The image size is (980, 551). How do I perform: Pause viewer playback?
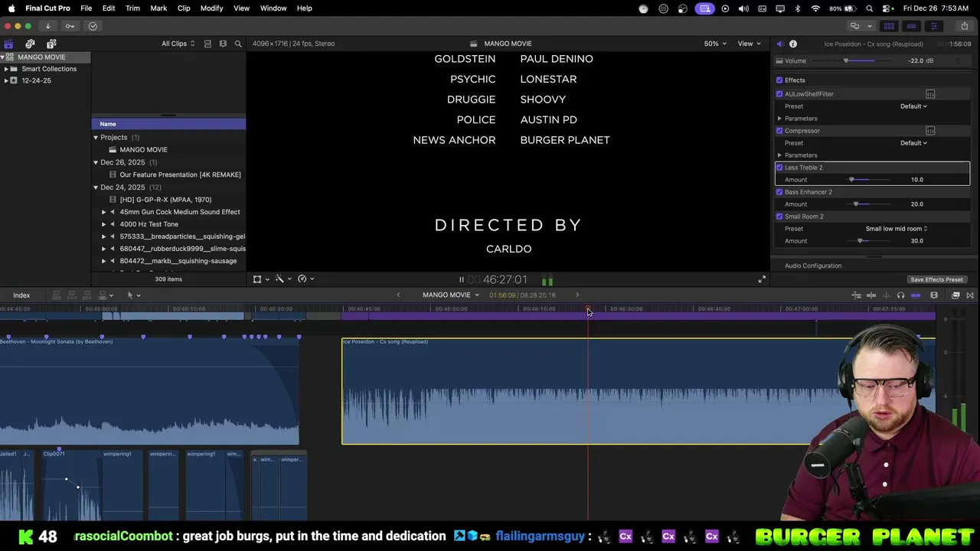click(x=461, y=280)
